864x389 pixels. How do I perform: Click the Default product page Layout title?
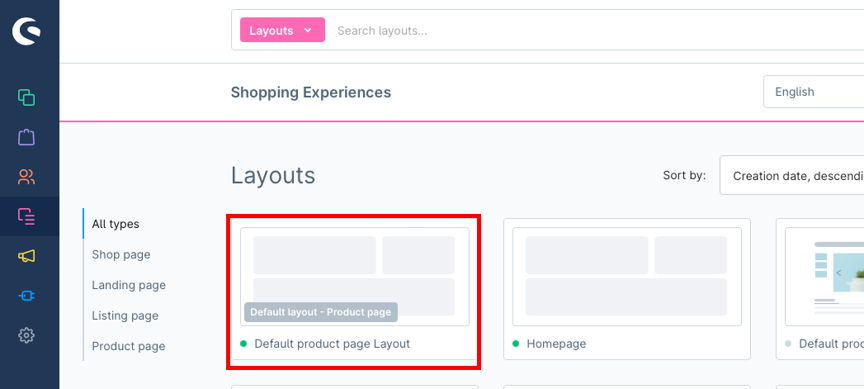click(332, 344)
